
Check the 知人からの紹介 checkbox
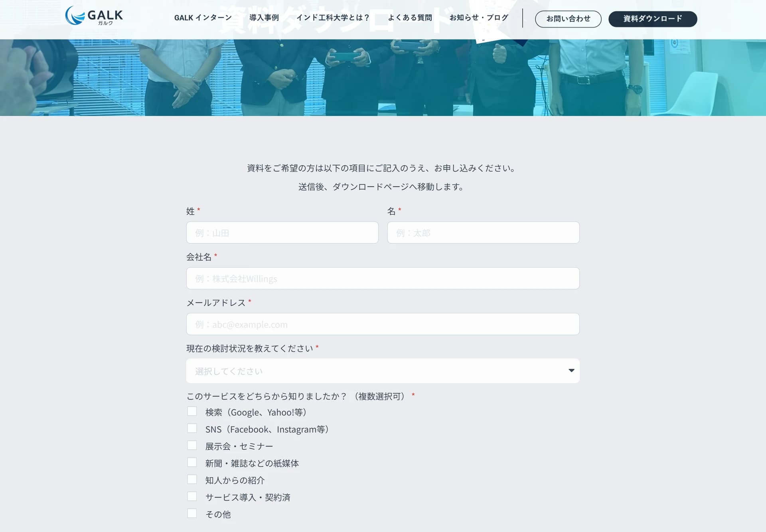point(192,479)
